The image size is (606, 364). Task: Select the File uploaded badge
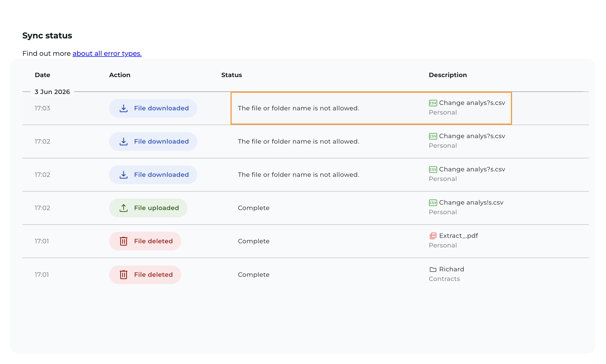tap(148, 208)
